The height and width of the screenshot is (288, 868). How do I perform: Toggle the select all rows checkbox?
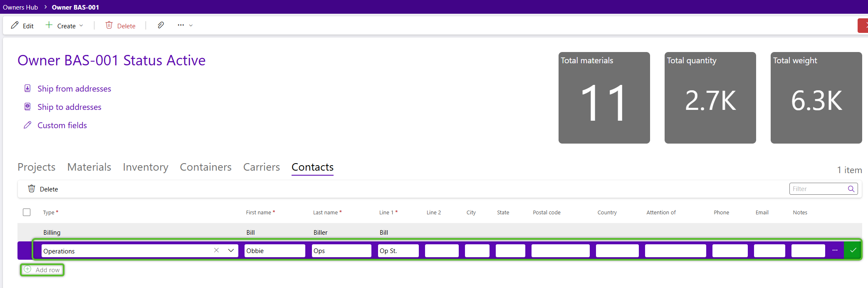point(27,212)
